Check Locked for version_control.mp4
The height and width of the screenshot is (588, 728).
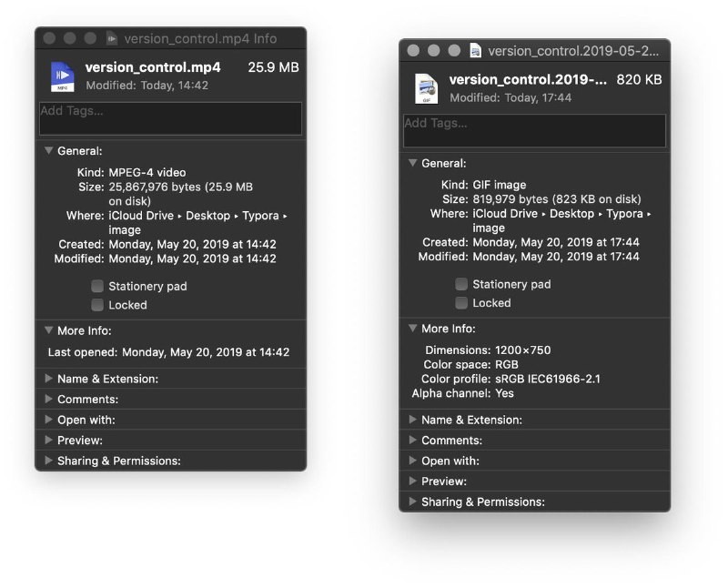tap(97, 305)
